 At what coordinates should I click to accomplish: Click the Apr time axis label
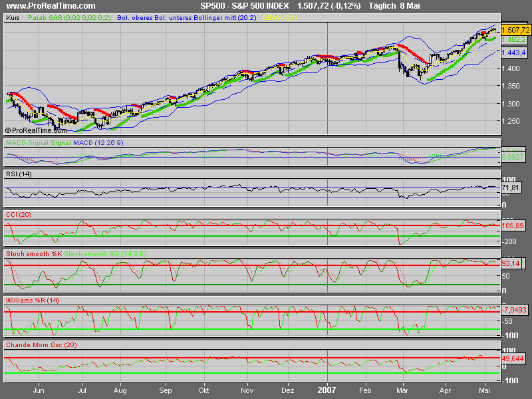pos(445,390)
